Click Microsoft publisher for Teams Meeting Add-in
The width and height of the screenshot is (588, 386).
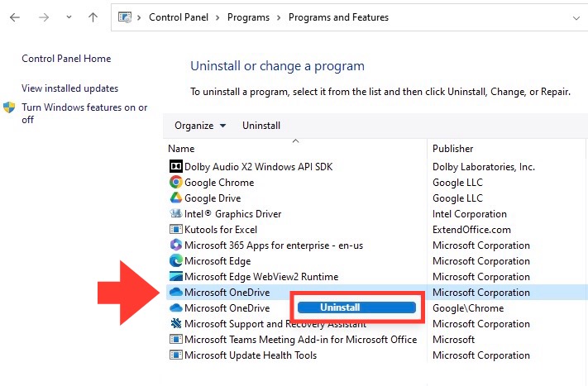click(453, 340)
